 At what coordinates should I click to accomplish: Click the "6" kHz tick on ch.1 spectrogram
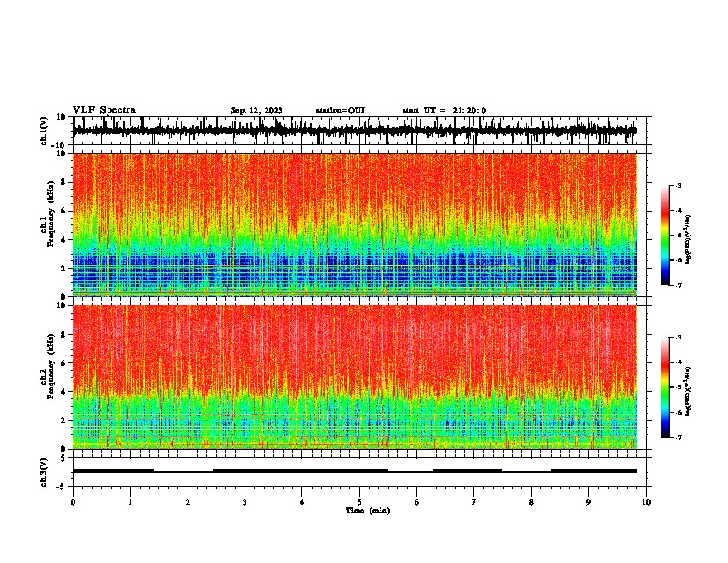tap(63, 211)
